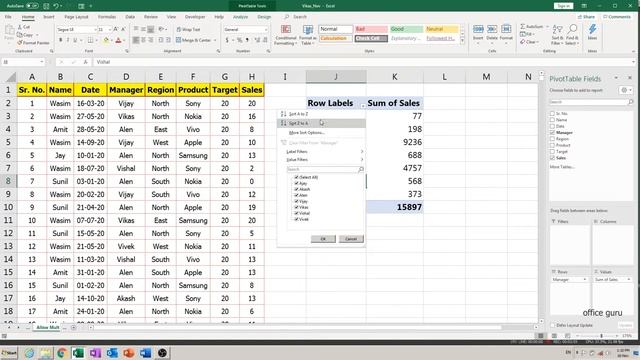The width and height of the screenshot is (640, 360).
Task: Open Outlook from the taskbar
Action: coord(112,353)
